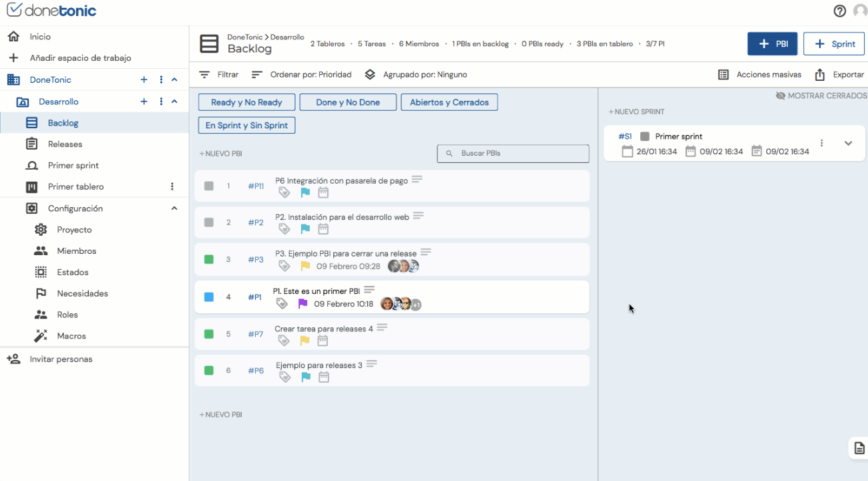Image resolution: width=868 pixels, height=481 pixels.
Task: Click the Buscar PBIs search field
Action: point(513,154)
